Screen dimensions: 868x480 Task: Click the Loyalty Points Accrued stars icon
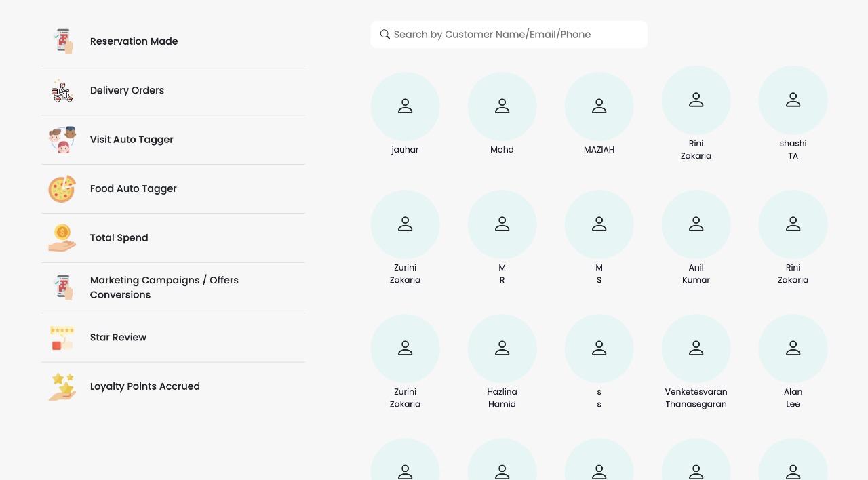coord(62,386)
